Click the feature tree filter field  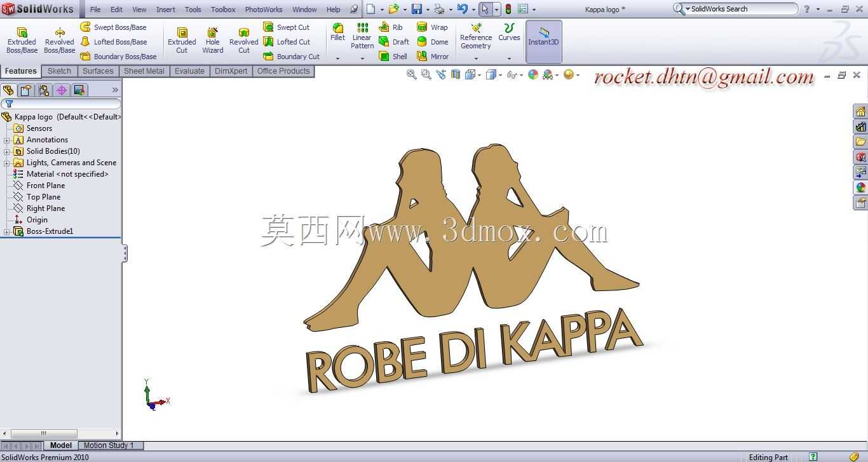tap(61, 104)
